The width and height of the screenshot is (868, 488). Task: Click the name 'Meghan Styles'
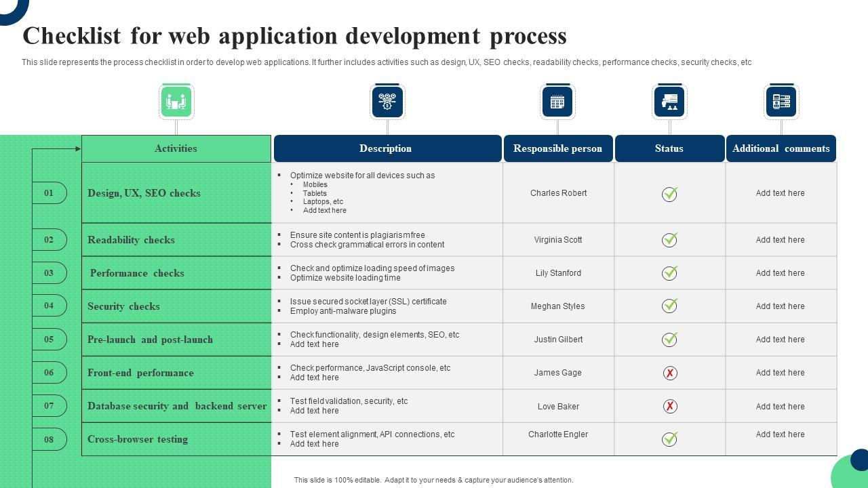tap(557, 306)
